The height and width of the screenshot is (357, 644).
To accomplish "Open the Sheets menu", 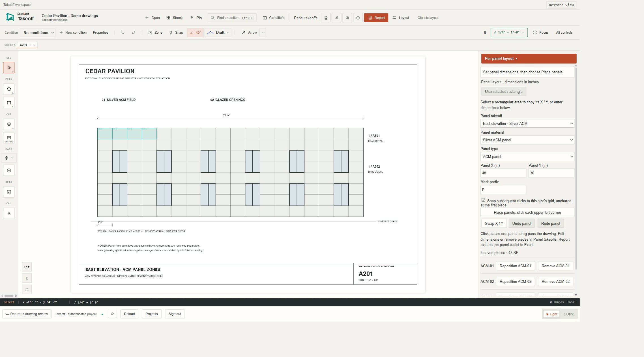I will (175, 18).
